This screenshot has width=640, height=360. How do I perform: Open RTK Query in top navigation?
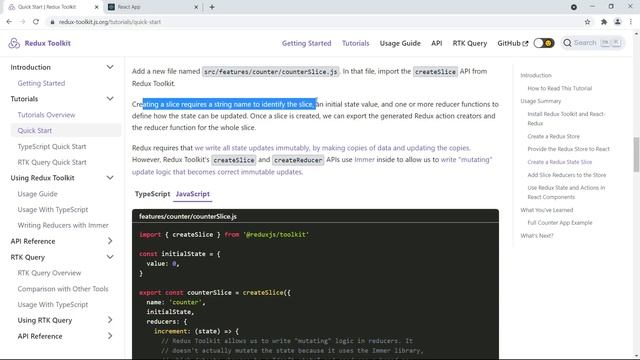pyautogui.click(x=469, y=43)
